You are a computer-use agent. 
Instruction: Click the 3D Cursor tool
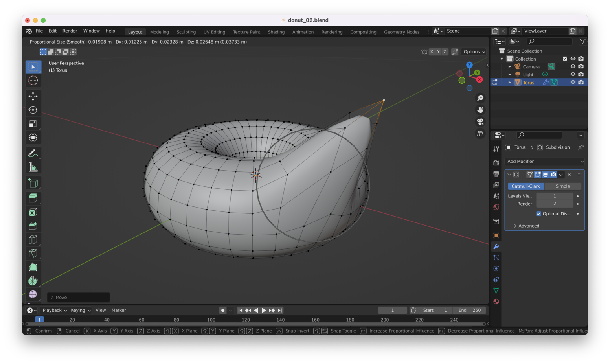pos(33,81)
